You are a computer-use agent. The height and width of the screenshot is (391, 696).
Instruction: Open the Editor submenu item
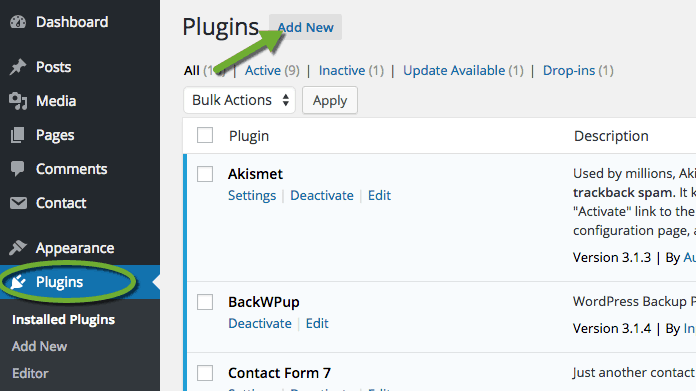pos(30,373)
